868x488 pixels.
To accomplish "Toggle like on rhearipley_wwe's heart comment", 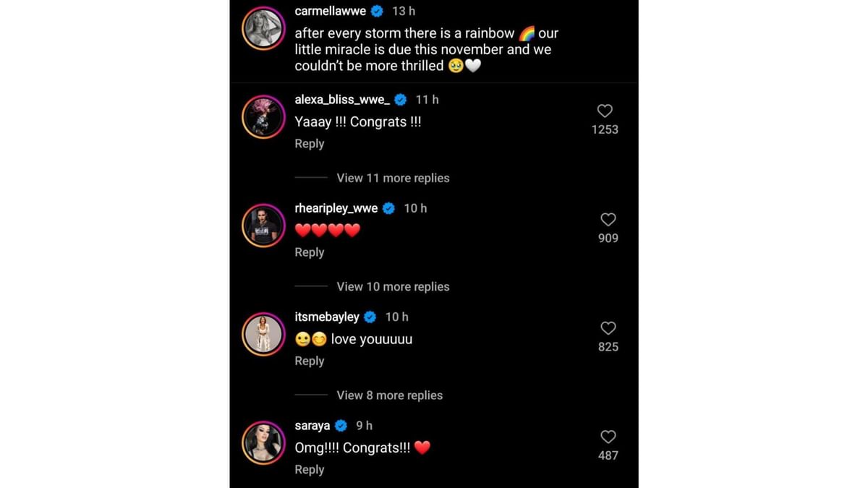I will tap(608, 220).
